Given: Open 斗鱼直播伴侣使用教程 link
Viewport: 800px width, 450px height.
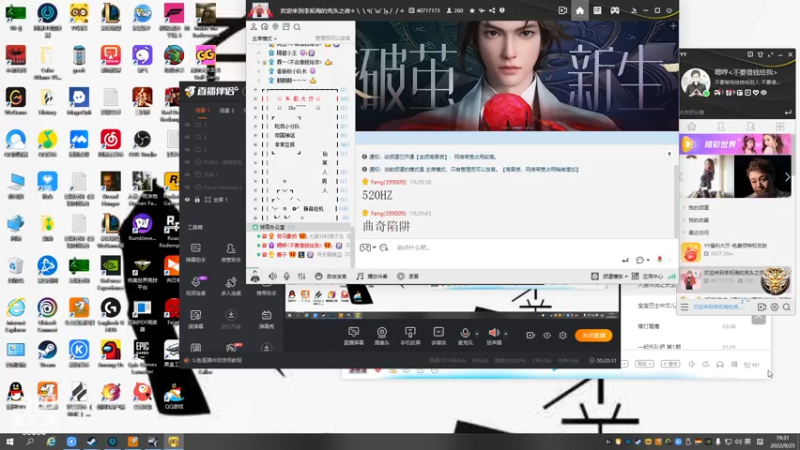Looking at the screenshot, I should pos(217,360).
